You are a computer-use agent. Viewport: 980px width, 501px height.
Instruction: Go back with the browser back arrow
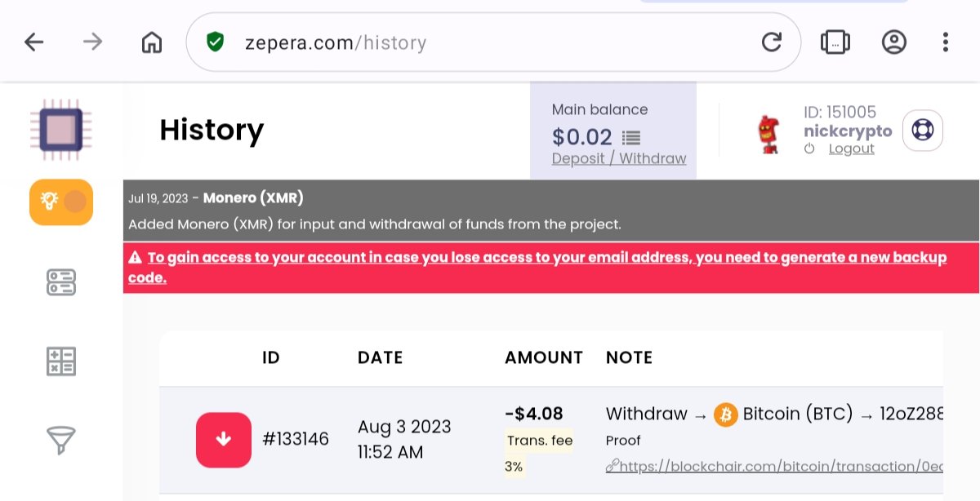click(33, 42)
